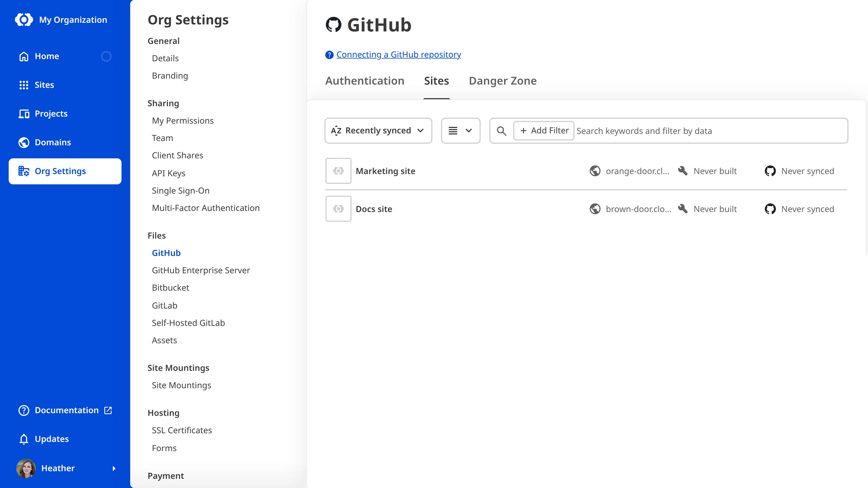The width and height of the screenshot is (868, 488).
Task: Open Bitbucket settings
Action: click(171, 288)
